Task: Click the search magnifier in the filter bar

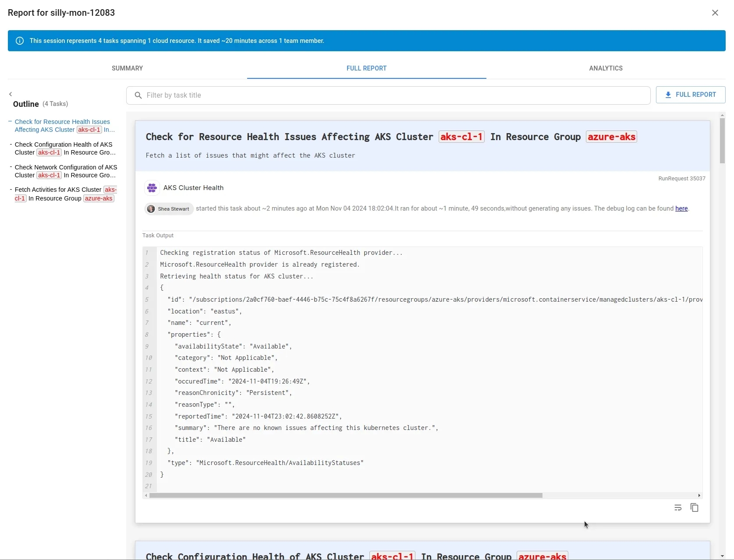Action: pos(138,95)
